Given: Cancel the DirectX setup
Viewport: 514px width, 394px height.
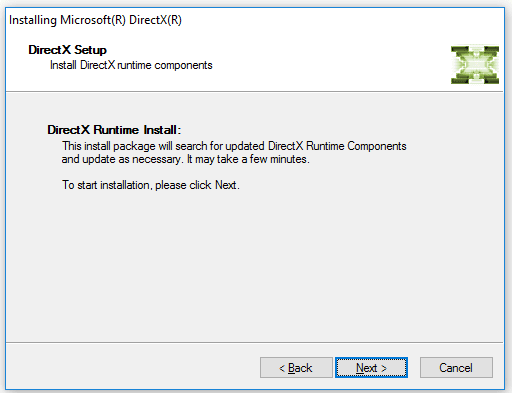Looking at the screenshot, I should coord(456,368).
